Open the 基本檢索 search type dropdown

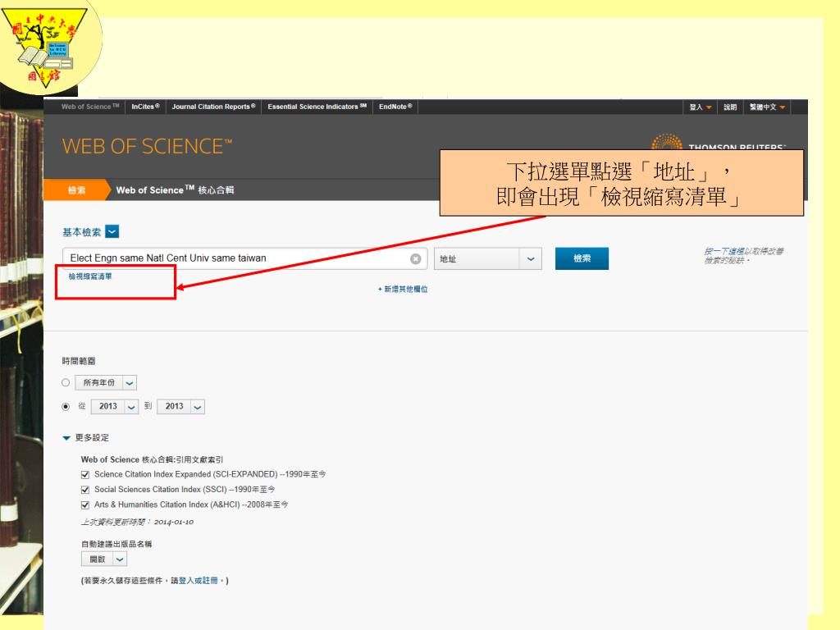click(112, 231)
